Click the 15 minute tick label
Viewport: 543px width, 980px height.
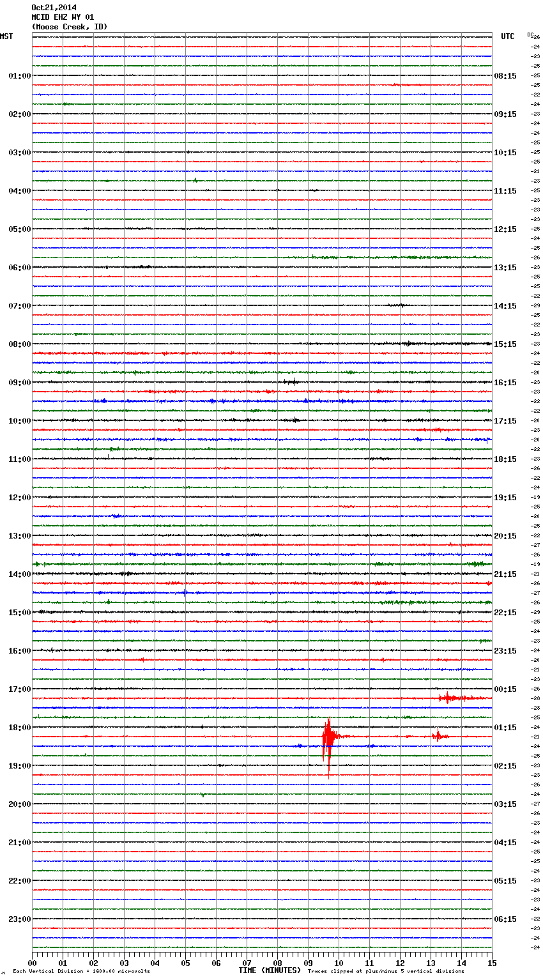pyautogui.click(x=492, y=963)
